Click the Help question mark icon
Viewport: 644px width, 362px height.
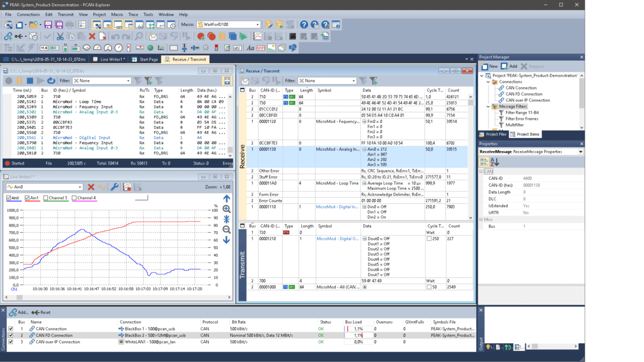[x=304, y=25]
